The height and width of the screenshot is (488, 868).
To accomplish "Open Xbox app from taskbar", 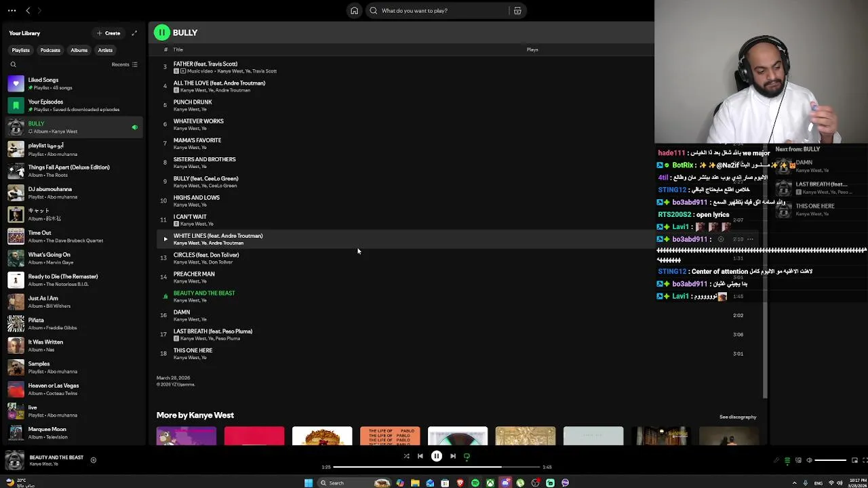I will click(490, 483).
